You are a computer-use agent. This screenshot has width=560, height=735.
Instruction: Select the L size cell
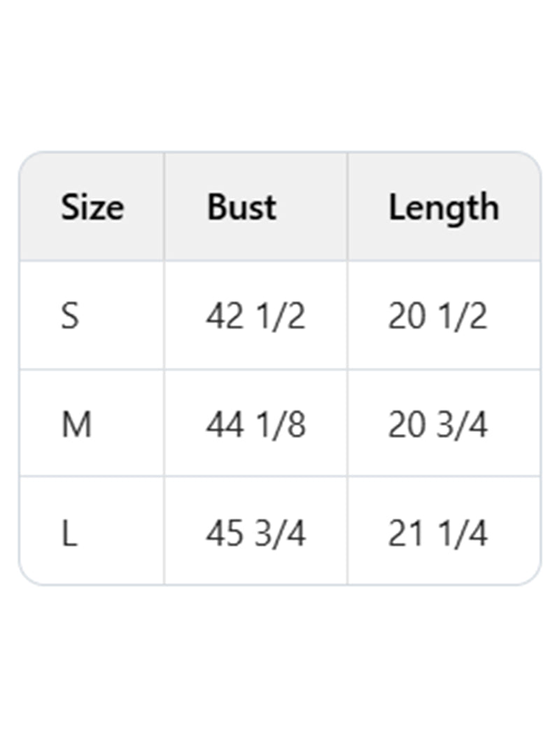pos(69,534)
